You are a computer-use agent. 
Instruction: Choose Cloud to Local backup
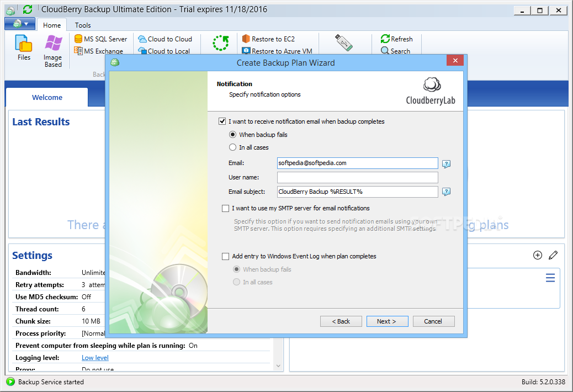tap(164, 51)
